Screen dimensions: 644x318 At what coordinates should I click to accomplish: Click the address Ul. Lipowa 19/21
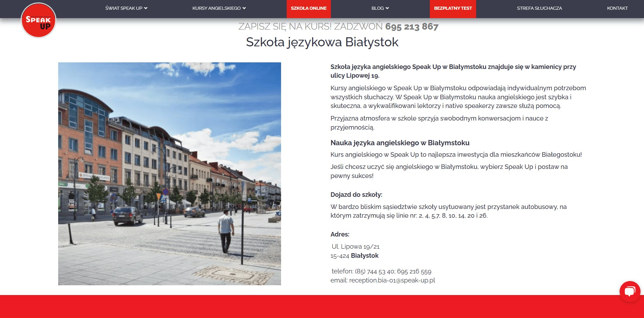[356, 246]
